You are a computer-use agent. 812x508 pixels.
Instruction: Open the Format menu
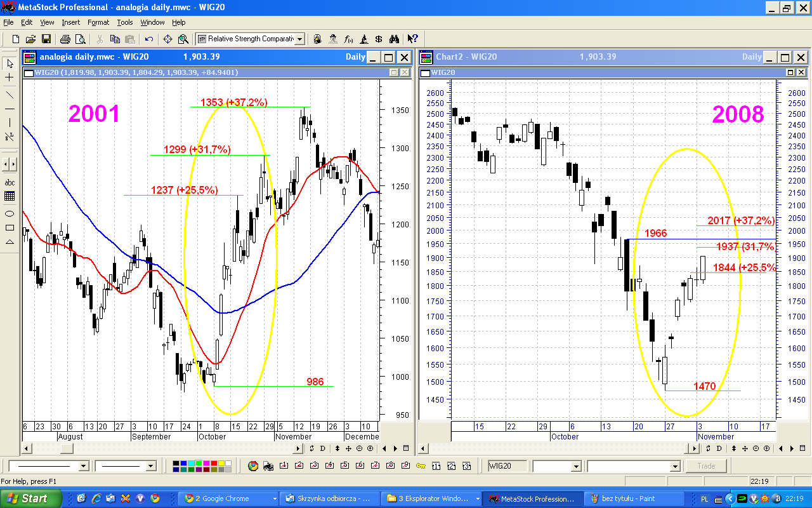click(98, 22)
